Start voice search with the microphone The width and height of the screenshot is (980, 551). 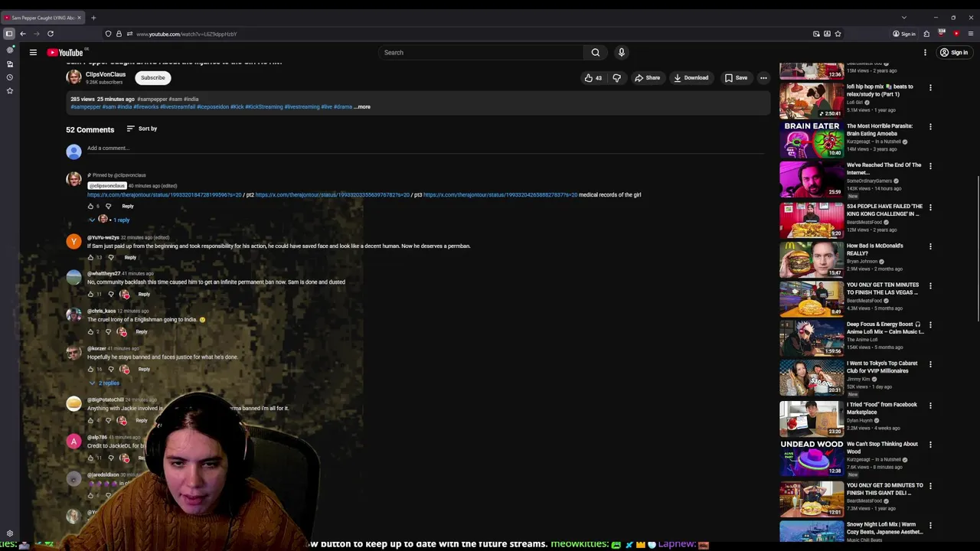coord(621,52)
